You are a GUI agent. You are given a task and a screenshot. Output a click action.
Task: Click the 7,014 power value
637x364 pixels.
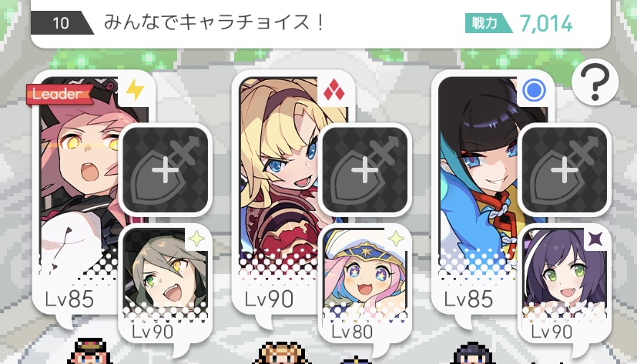tap(546, 24)
